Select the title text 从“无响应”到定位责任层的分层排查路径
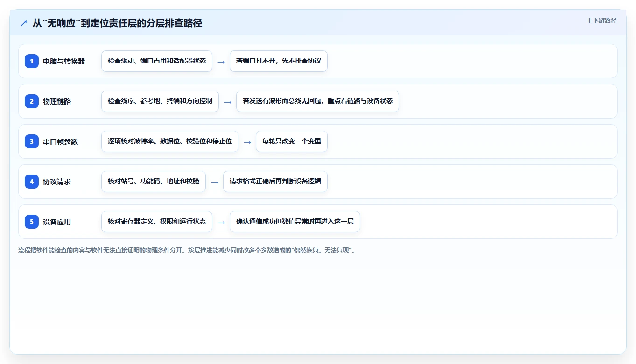 pos(117,23)
